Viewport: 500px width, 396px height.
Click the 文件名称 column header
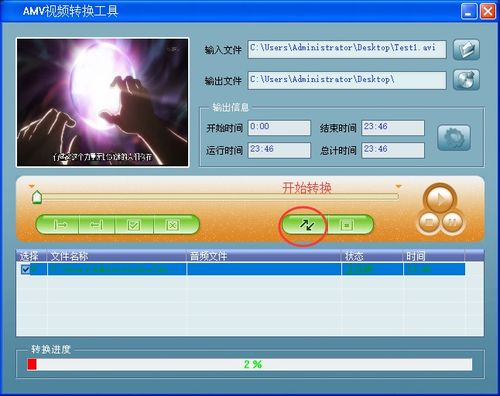(x=116, y=256)
